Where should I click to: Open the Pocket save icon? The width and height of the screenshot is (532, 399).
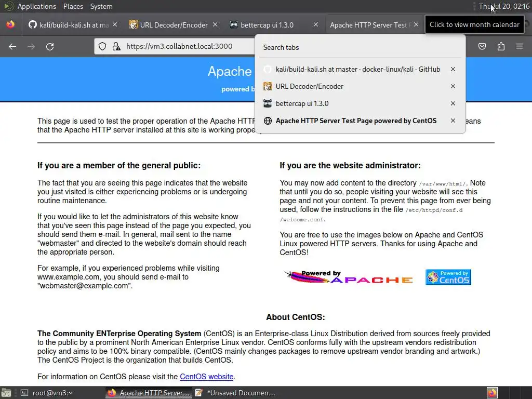click(482, 46)
